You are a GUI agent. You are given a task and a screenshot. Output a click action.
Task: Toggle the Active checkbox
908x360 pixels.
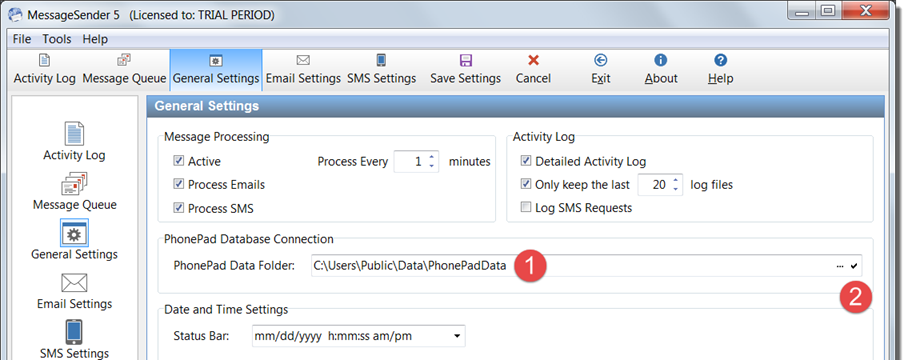pos(178,161)
